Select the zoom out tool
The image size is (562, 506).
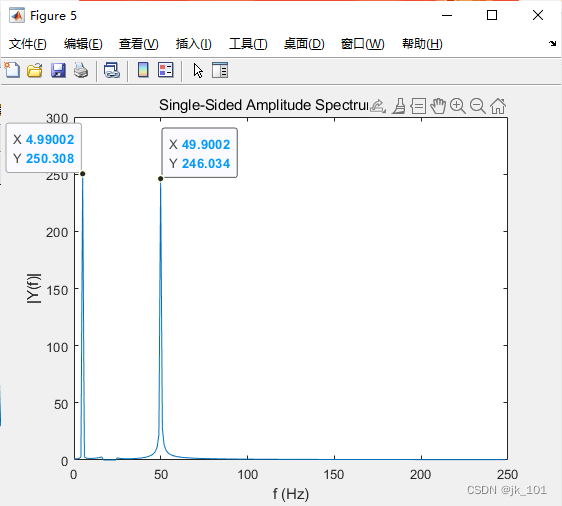(478, 106)
